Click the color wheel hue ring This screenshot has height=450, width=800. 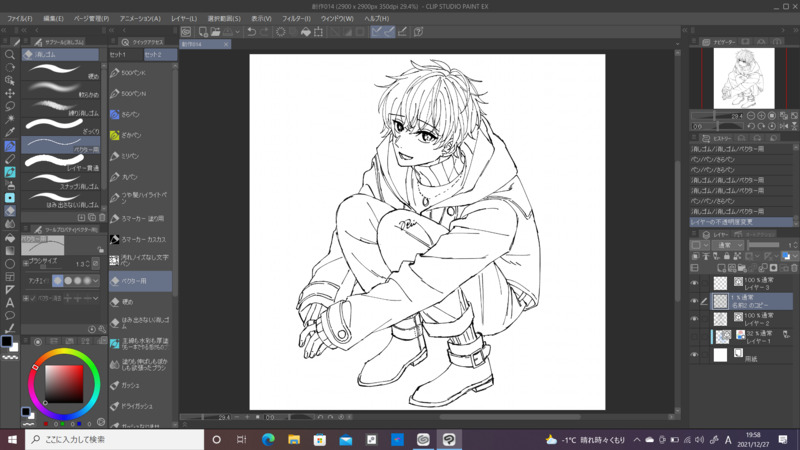(x=64, y=353)
